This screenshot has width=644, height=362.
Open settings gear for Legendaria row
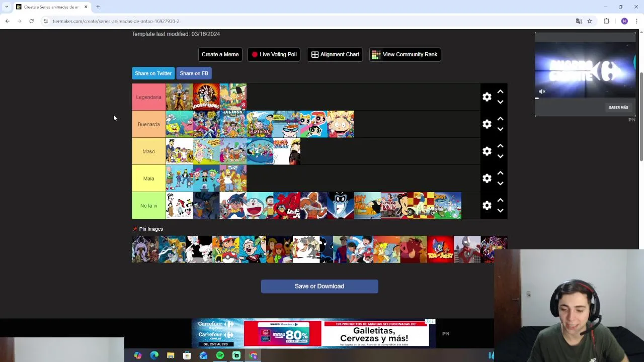click(487, 97)
